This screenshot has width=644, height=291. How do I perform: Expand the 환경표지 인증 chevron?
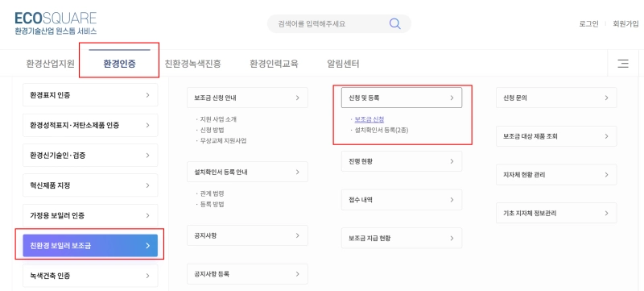(147, 95)
